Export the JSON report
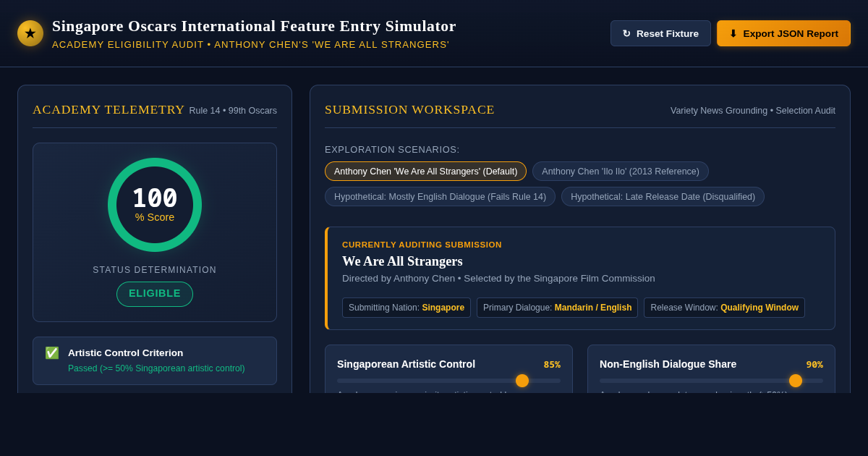 click(783, 33)
